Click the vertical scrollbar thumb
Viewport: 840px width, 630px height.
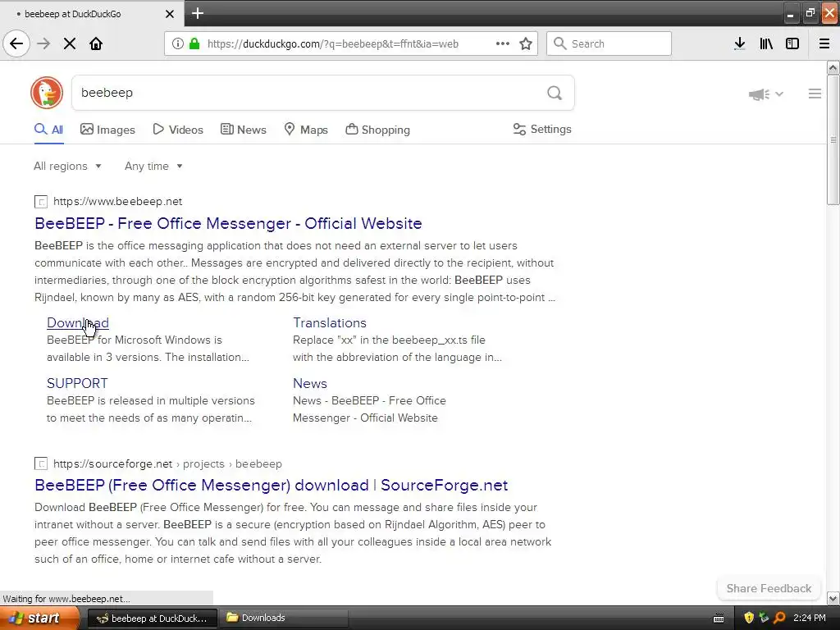(x=833, y=139)
